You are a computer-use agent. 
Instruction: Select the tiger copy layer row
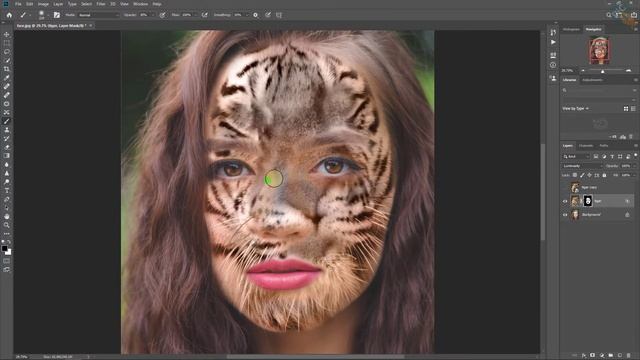(599, 188)
